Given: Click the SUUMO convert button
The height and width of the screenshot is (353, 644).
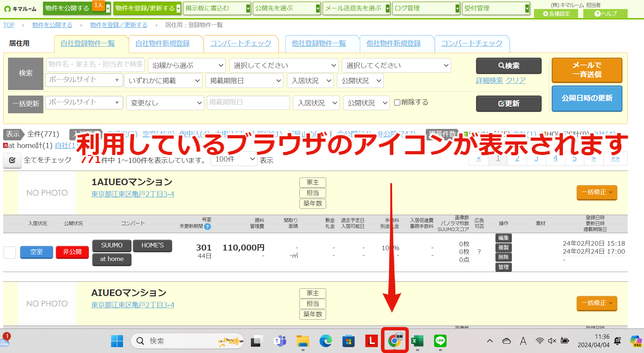Looking at the screenshot, I should point(112,245).
